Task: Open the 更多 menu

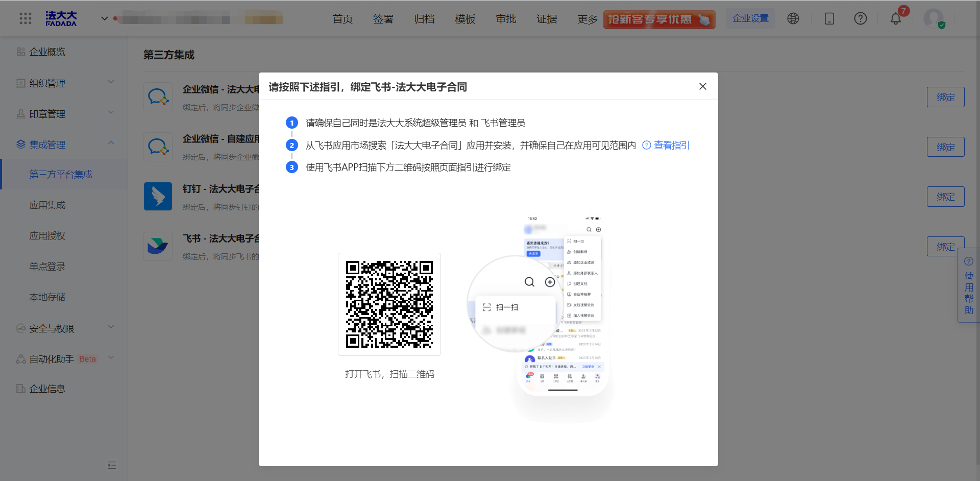Action: [x=587, y=19]
